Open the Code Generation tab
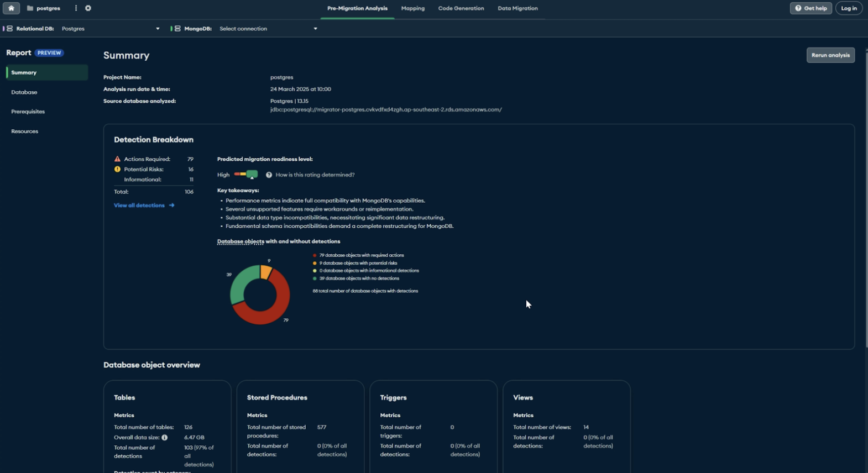Screen dimensions: 868x473 tap(461, 8)
